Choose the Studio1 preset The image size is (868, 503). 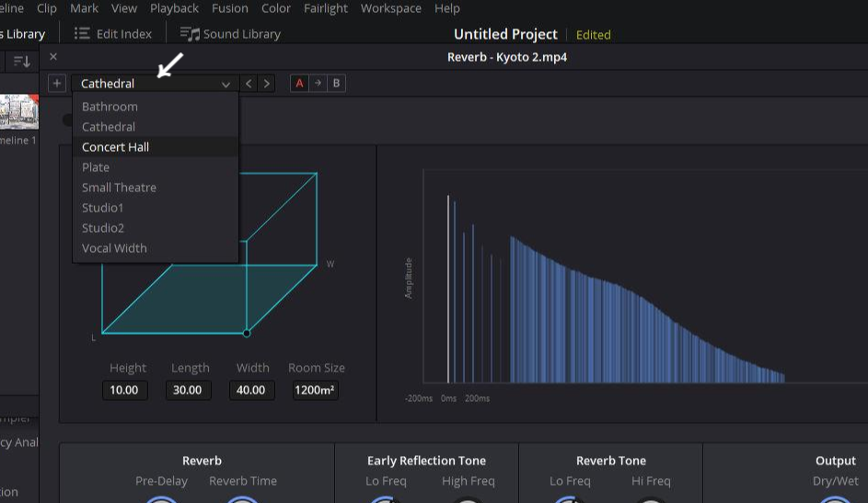155,208
